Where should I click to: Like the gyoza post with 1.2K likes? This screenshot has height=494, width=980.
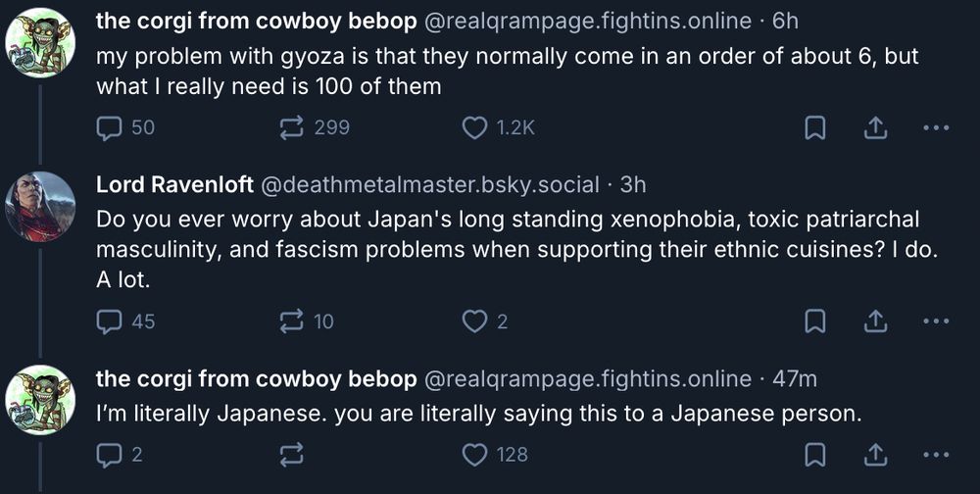click(x=475, y=127)
